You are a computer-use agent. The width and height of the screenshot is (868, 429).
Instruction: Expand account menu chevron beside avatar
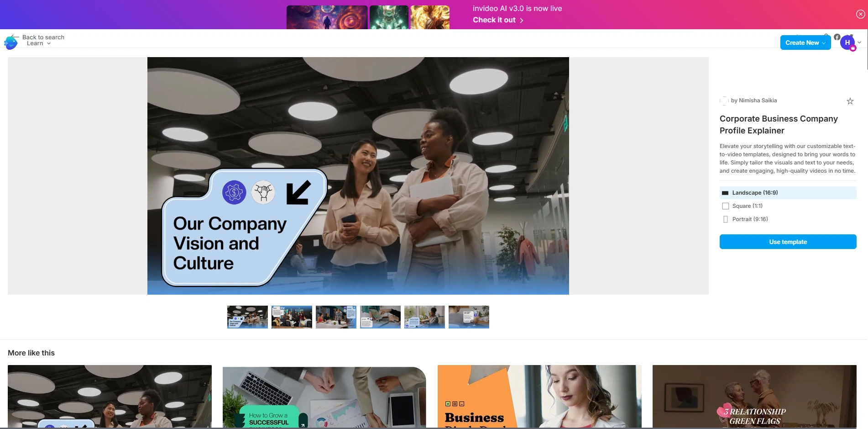[x=859, y=42]
